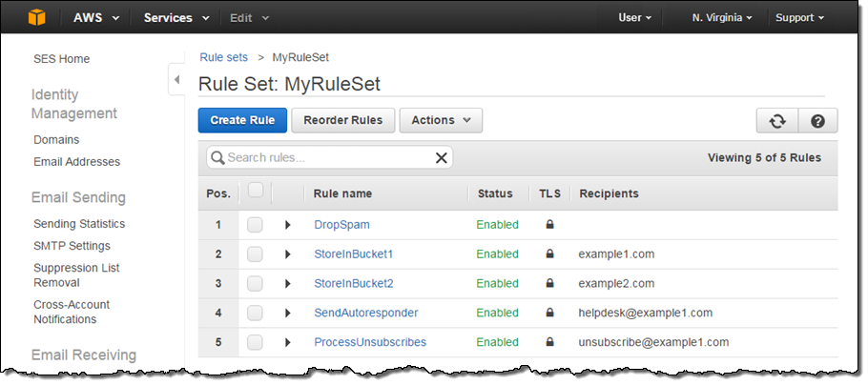868x385 pixels.
Task: Click the magnifier icon in search box
Action: (x=217, y=158)
